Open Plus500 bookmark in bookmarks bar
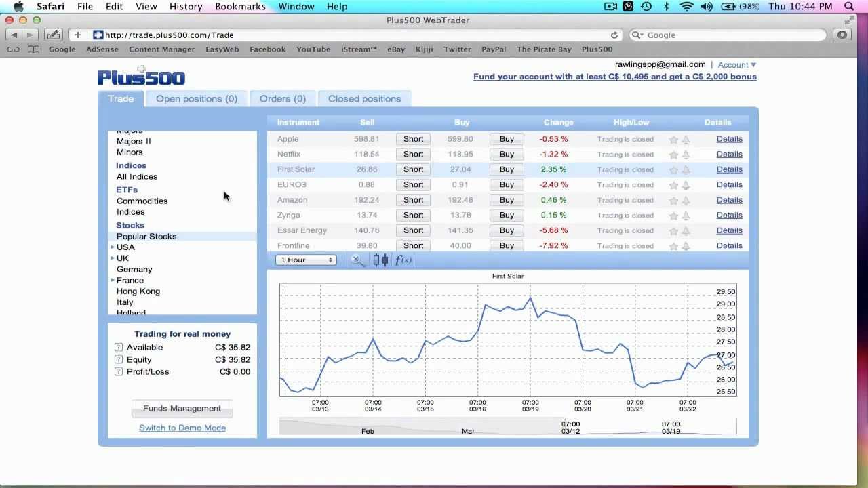The image size is (868, 488). (597, 49)
